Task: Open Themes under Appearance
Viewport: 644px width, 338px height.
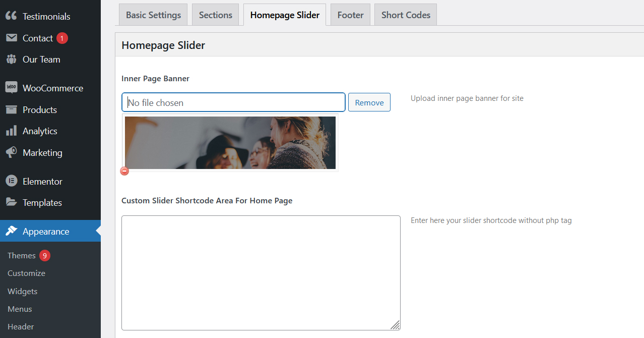Action: [x=22, y=255]
